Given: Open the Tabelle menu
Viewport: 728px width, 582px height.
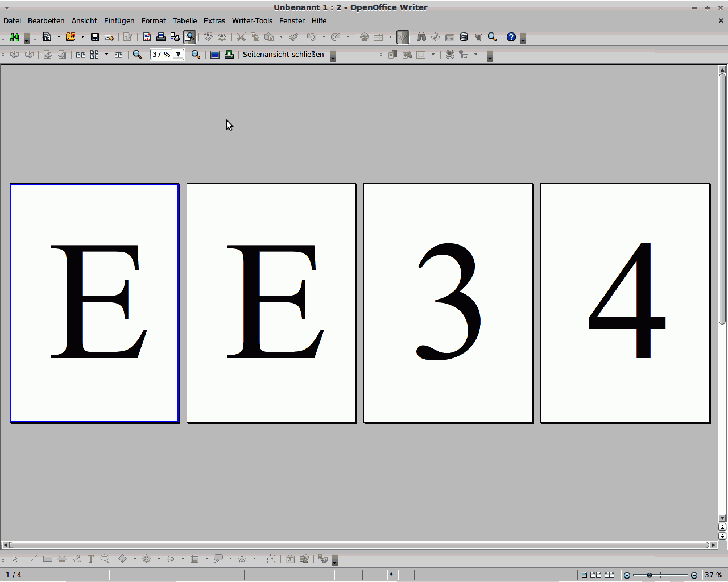Looking at the screenshot, I should (185, 21).
